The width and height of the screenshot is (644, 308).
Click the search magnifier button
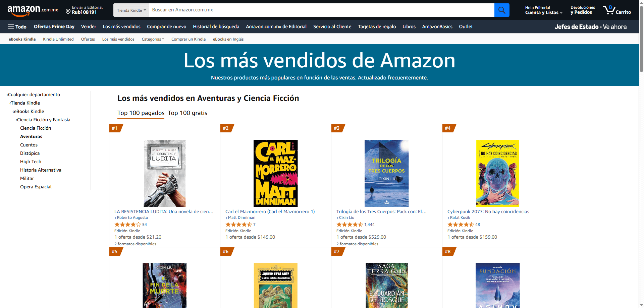[x=502, y=10]
